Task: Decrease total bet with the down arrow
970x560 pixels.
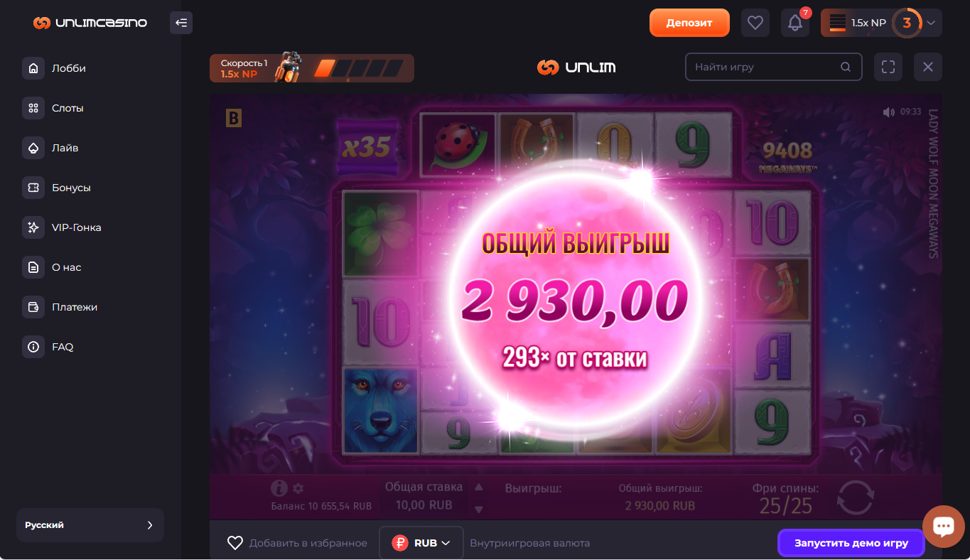Action: [479, 509]
